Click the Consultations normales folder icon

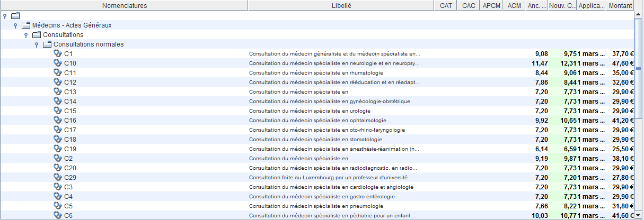click(47, 44)
